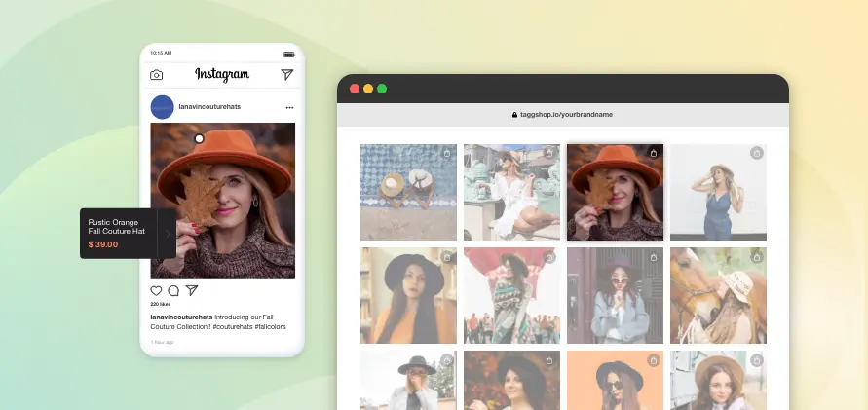
Task: Like the post with heart icon
Action: (x=156, y=290)
